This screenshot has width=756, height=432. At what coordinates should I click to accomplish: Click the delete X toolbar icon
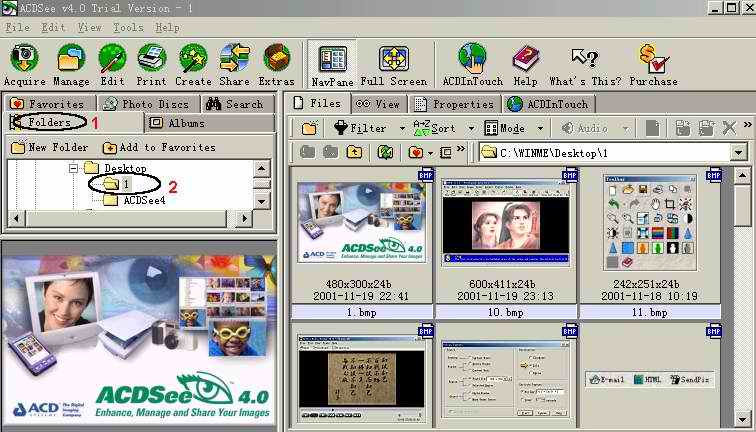point(729,128)
